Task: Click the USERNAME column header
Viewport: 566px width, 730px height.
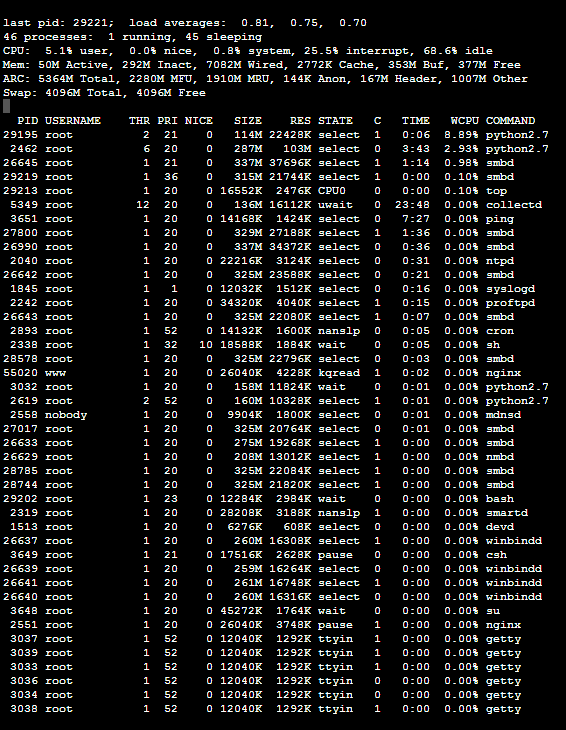Action: [73, 121]
